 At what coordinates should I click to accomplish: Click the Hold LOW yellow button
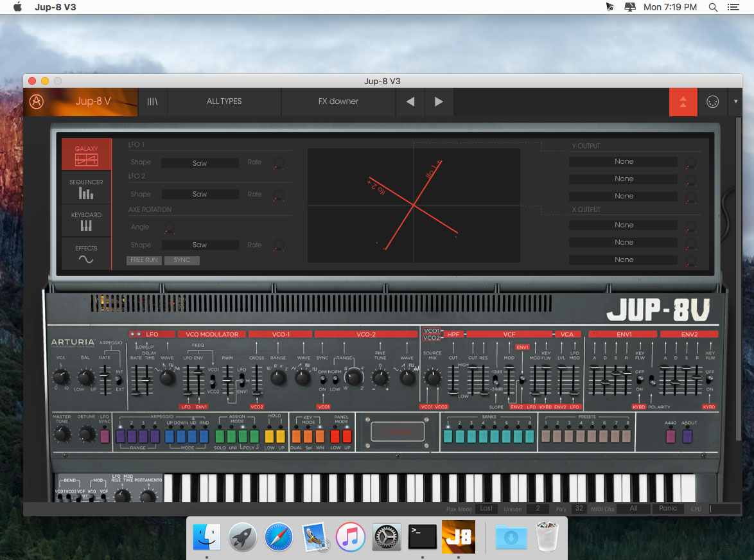click(269, 436)
